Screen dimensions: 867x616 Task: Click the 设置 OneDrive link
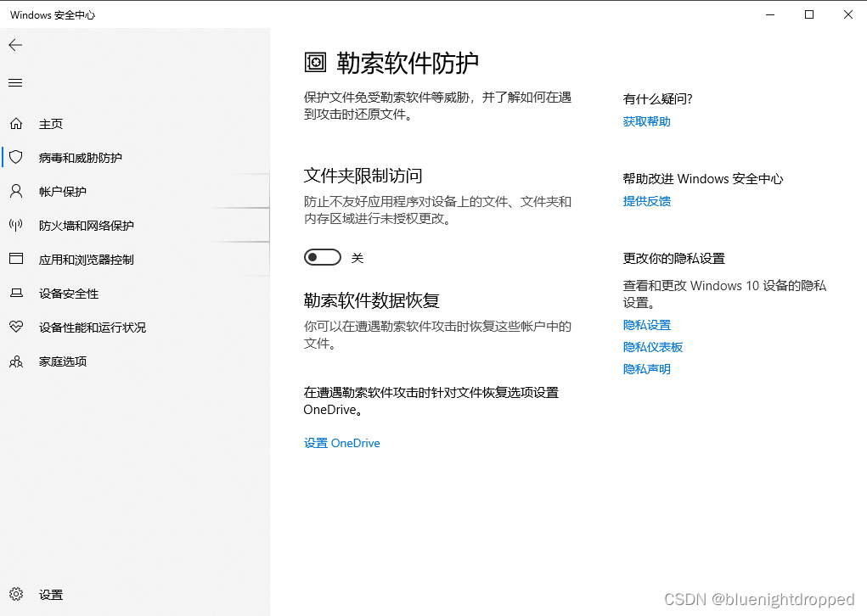tap(341, 443)
